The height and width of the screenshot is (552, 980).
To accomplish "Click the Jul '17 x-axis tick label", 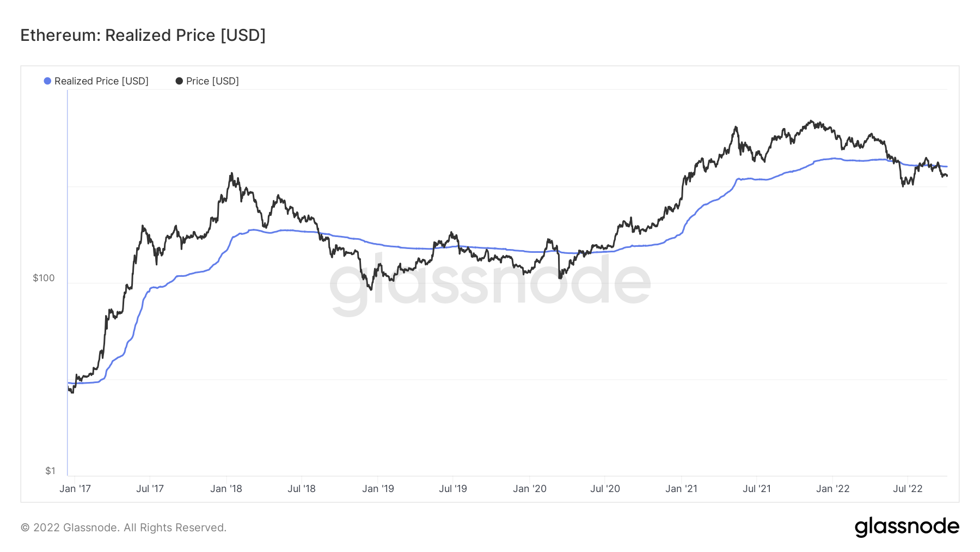I will (150, 489).
